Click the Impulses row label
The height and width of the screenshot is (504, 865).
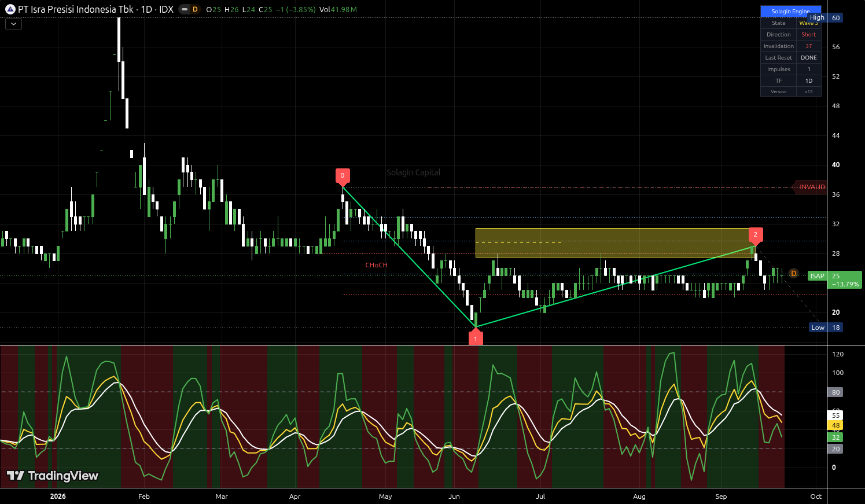[778, 69]
